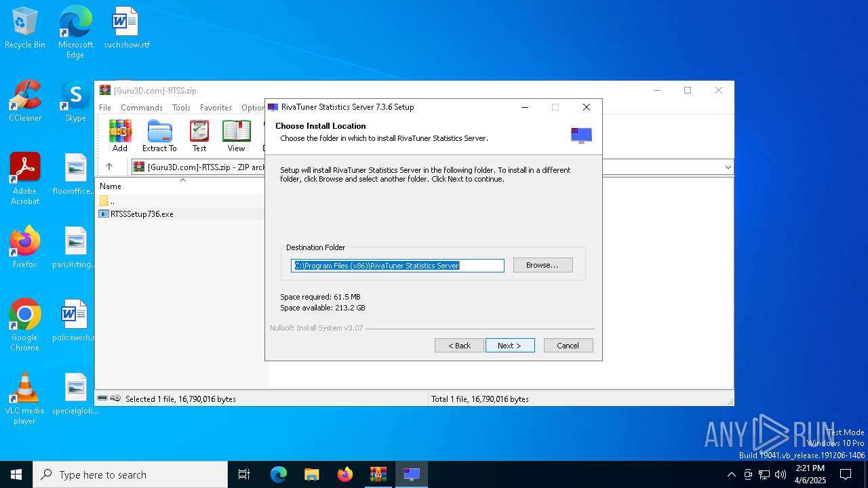Open Microsoft Edge desktop shortcut
The height and width of the screenshot is (488, 868).
coord(75,32)
